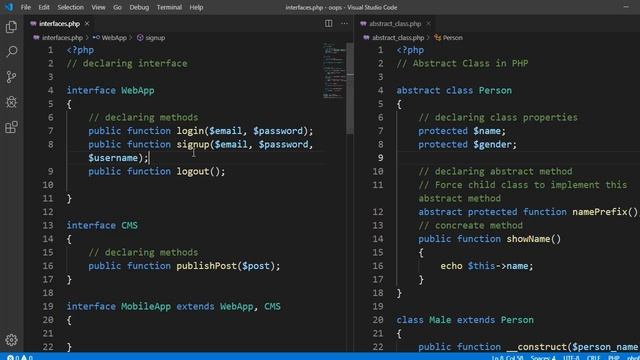Place cursor on 'interface WebApp' text

[111, 90]
